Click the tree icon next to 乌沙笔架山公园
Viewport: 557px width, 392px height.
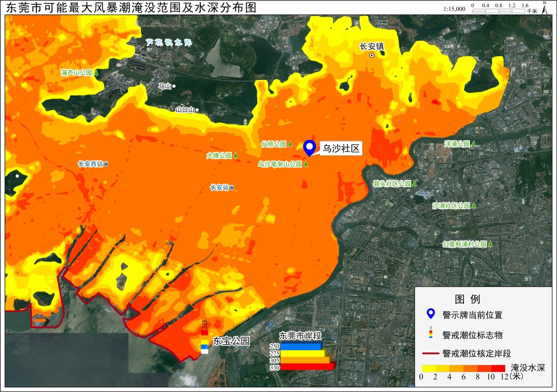[x=306, y=164]
